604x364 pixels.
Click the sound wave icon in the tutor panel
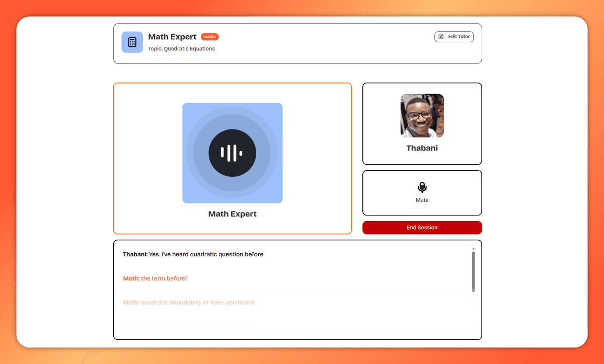coord(232,153)
